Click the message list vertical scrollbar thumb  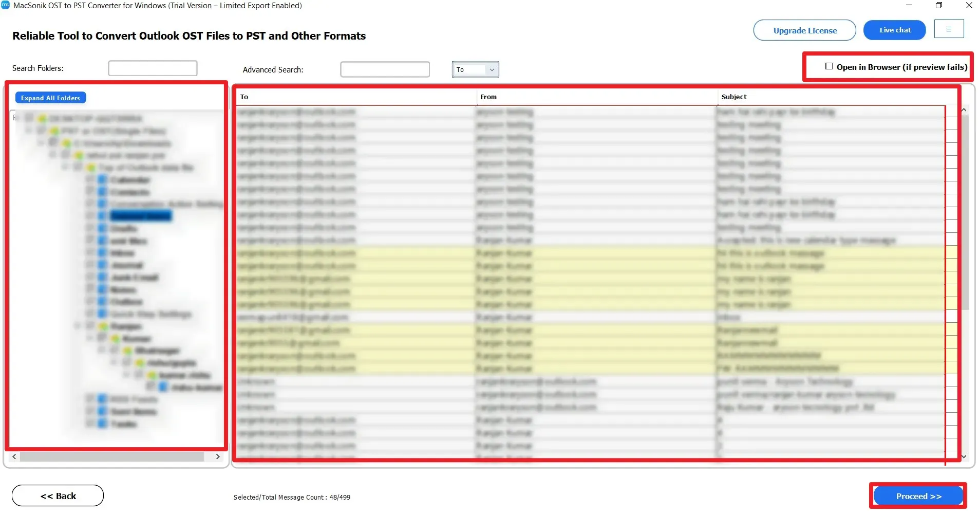click(965, 212)
